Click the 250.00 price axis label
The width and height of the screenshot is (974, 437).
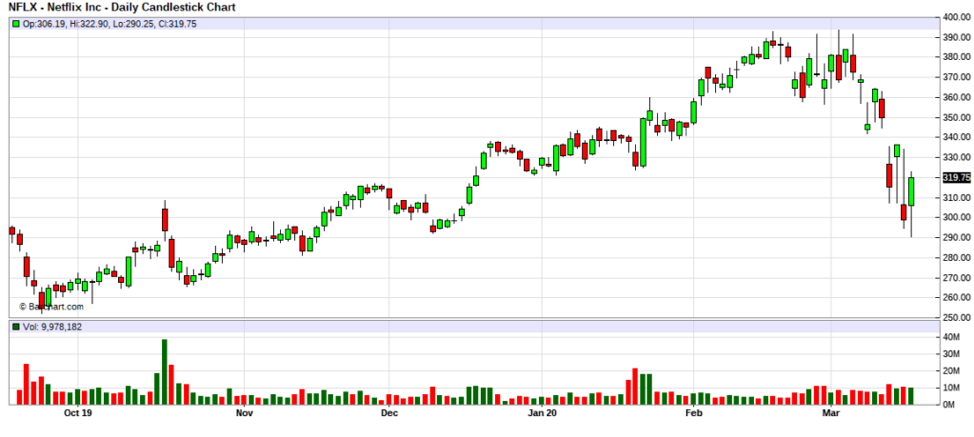[957, 318]
